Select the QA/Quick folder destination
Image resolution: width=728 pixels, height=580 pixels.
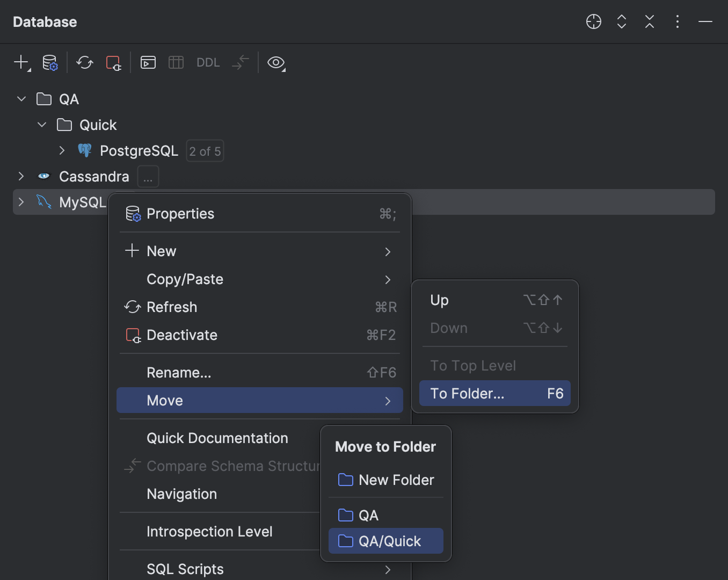click(385, 541)
